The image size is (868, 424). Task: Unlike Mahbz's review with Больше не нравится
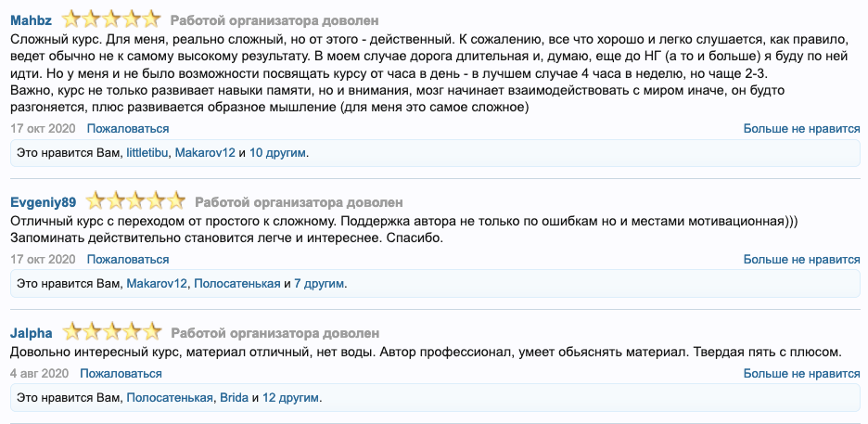point(801,128)
